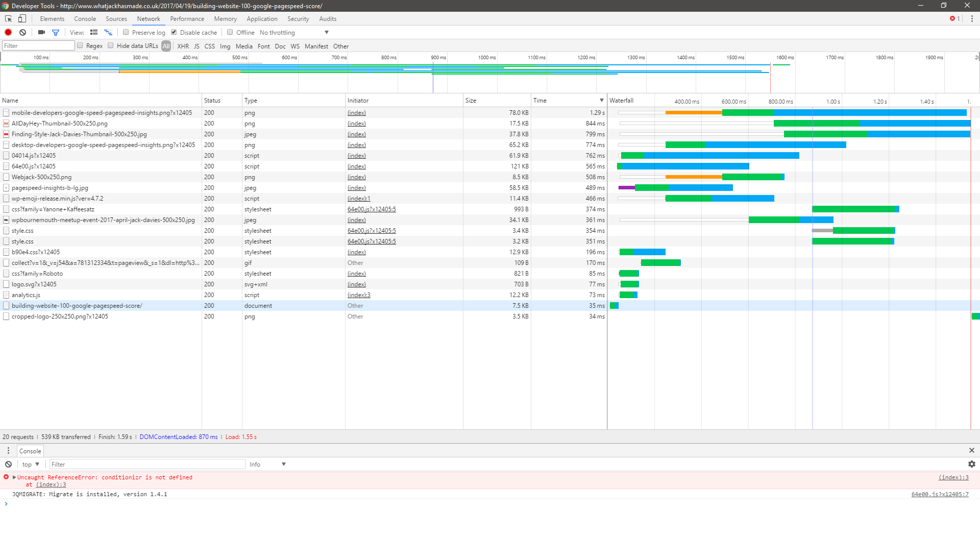
Task: Open the 64e00.js?x12405:5 initiator of css?family=Yanone+Kaffeesatz
Action: (372, 209)
